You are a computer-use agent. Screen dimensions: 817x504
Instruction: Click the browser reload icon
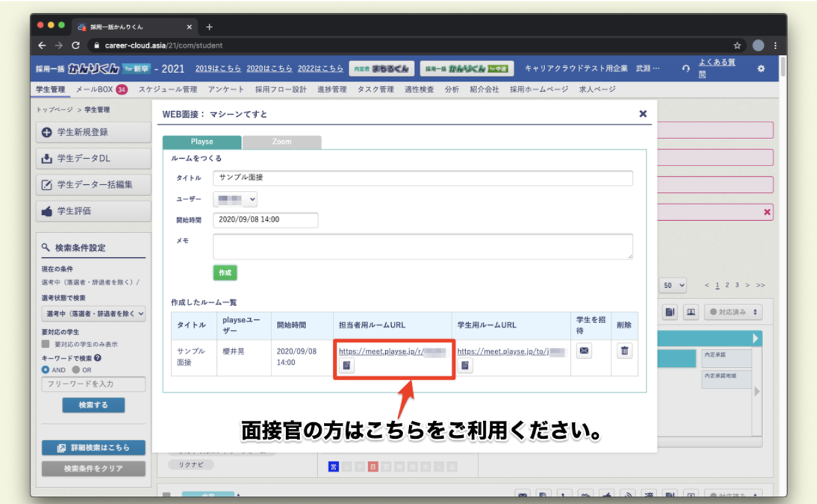point(76,46)
